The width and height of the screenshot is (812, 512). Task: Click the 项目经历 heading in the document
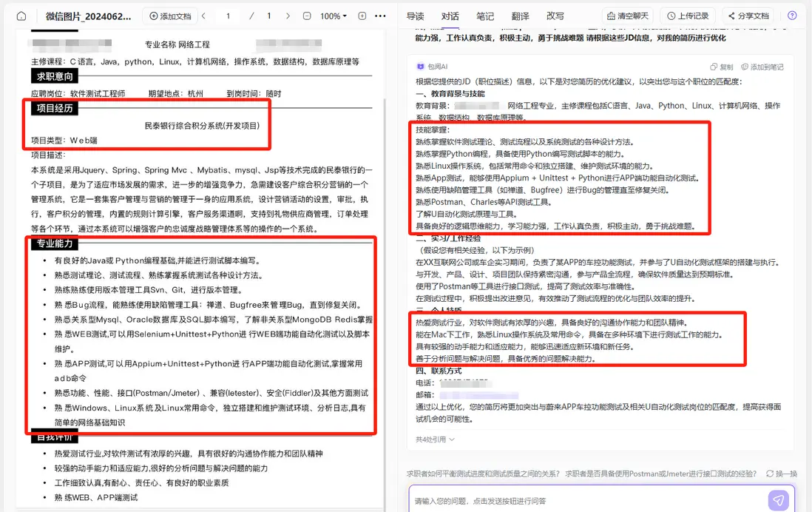[x=55, y=108]
